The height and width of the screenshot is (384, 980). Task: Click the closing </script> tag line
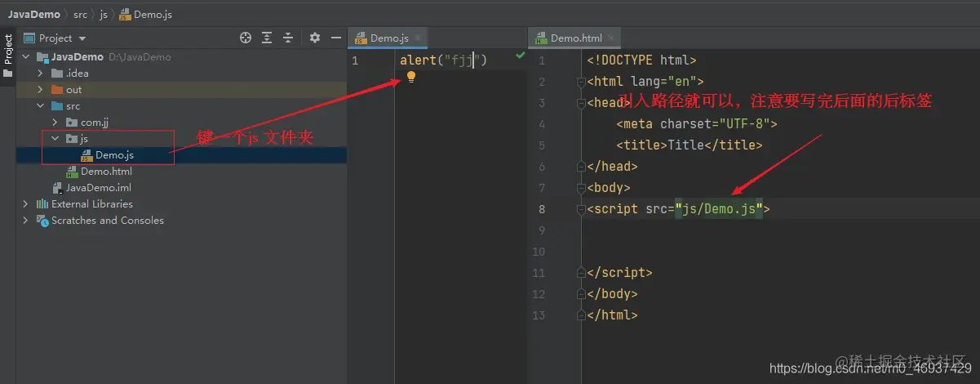(619, 273)
